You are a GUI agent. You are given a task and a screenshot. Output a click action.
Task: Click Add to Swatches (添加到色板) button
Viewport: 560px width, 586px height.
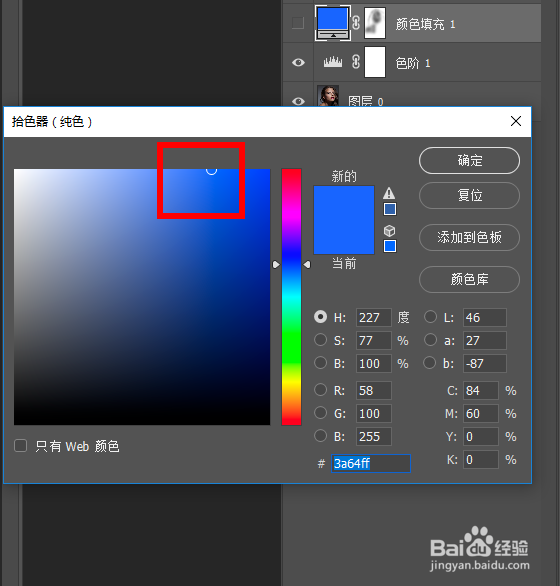470,237
